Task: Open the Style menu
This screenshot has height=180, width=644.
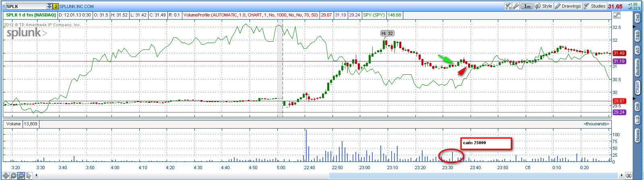Action: (544, 6)
